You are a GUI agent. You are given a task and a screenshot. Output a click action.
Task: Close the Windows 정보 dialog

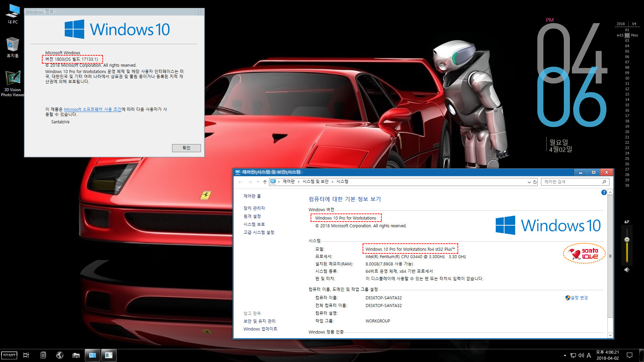(x=200, y=11)
